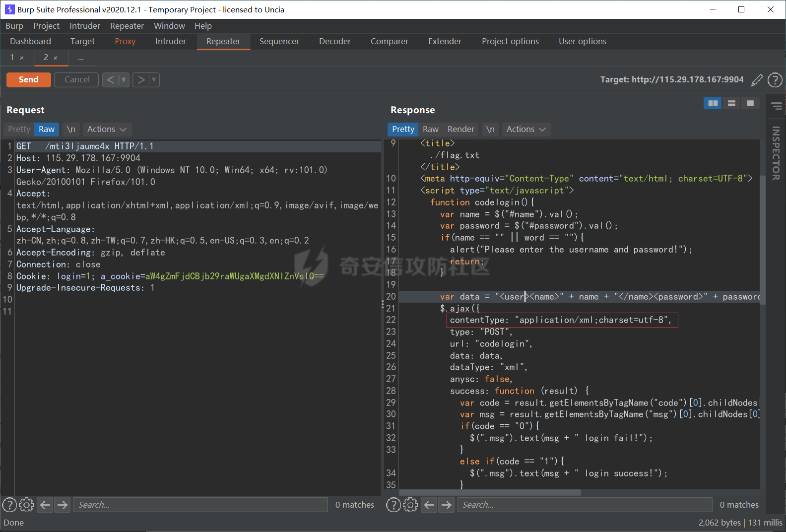
Task: Close Repeater request tab 2
Action: pyautogui.click(x=56, y=58)
